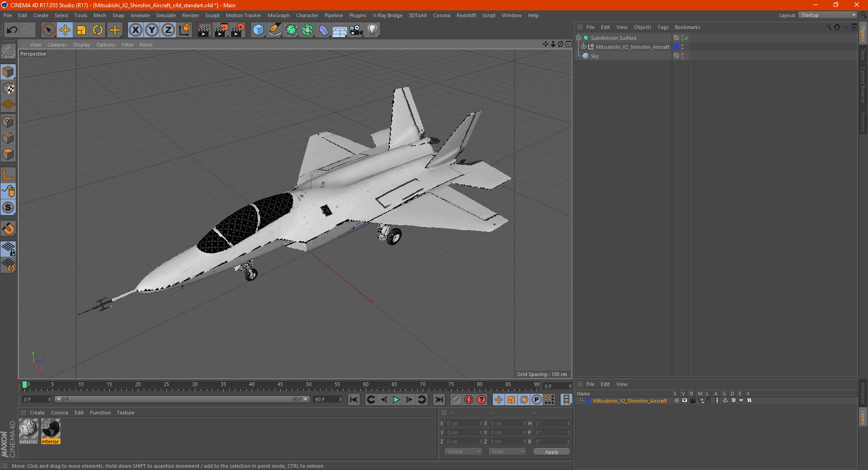Switch to Edges mode
Image resolution: width=868 pixels, height=470 pixels.
(8, 138)
